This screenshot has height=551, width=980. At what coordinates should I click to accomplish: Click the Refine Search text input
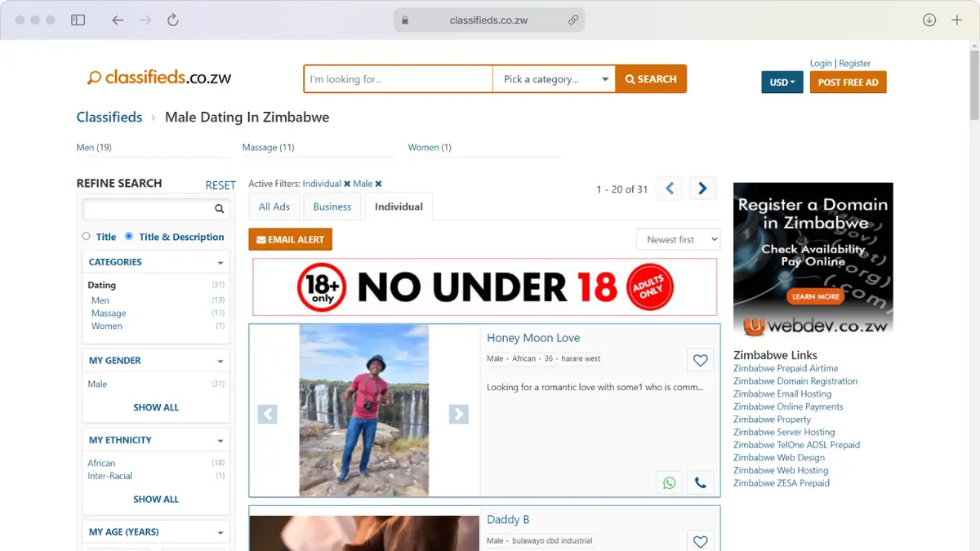[x=147, y=209]
